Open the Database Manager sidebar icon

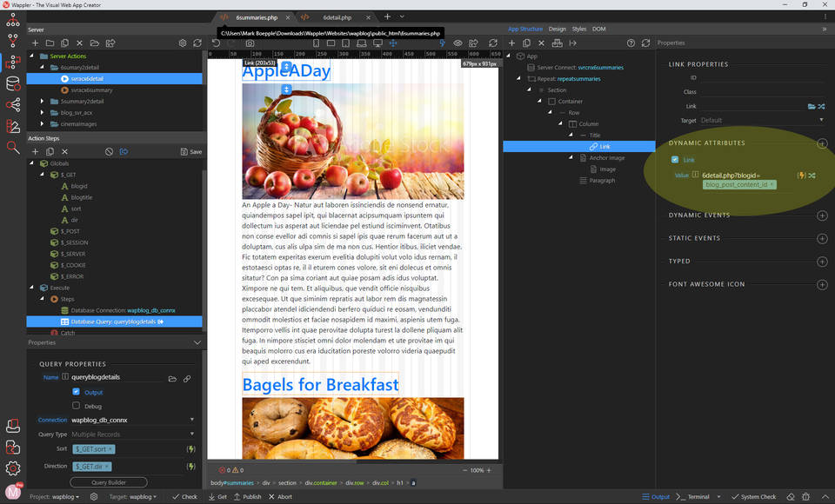pyautogui.click(x=13, y=84)
